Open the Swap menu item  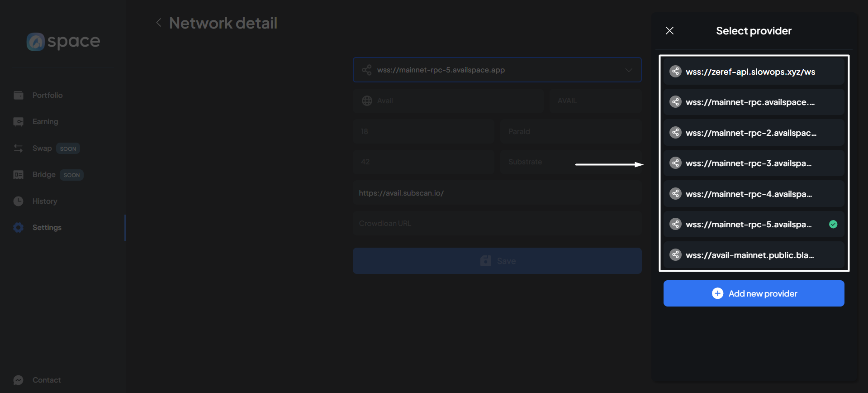pos(42,149)
